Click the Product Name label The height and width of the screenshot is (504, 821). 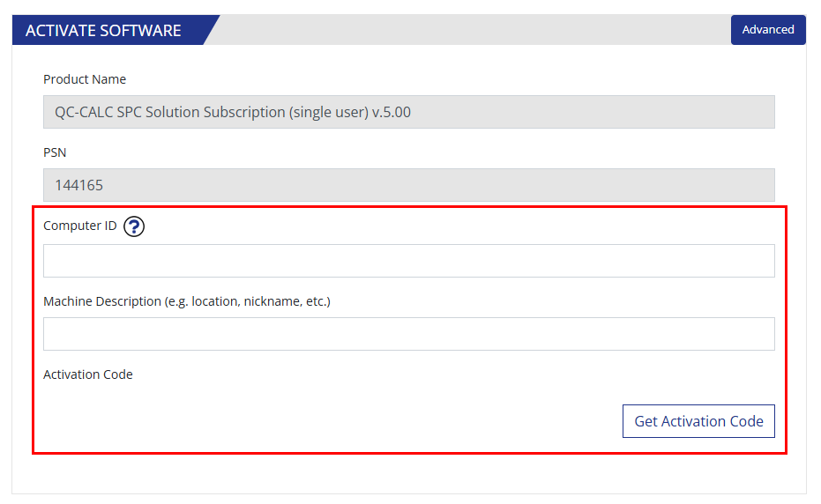coord(85,79)
